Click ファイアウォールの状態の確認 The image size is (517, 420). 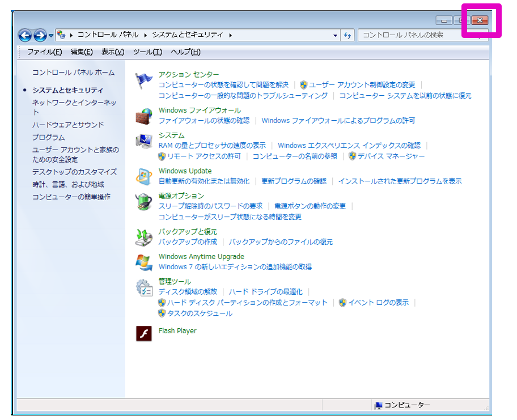coord(204,121)
